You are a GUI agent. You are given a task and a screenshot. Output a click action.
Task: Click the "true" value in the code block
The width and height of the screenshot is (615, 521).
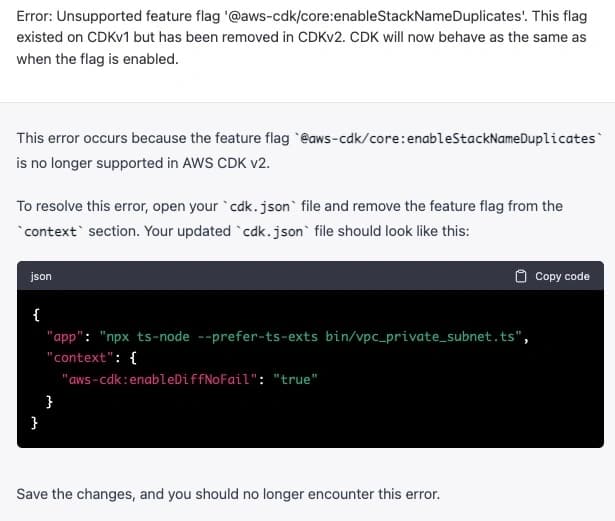tap(295, 379)
